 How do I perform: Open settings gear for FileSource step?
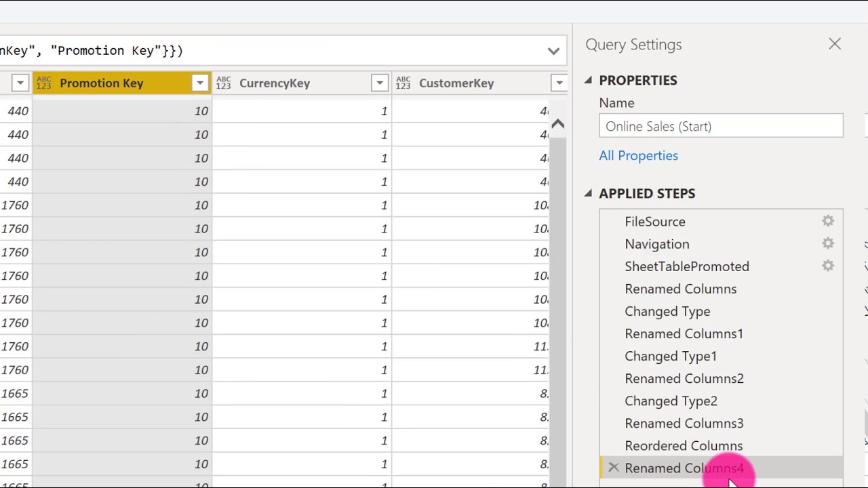click(828, 221)
